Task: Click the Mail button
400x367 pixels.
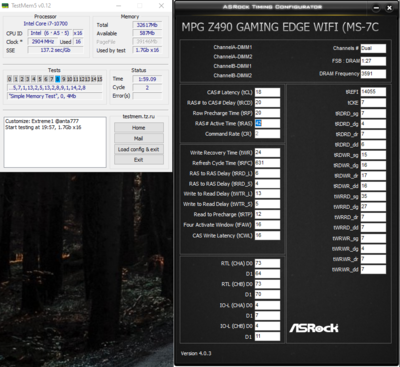Action: [x=139, y=138]
